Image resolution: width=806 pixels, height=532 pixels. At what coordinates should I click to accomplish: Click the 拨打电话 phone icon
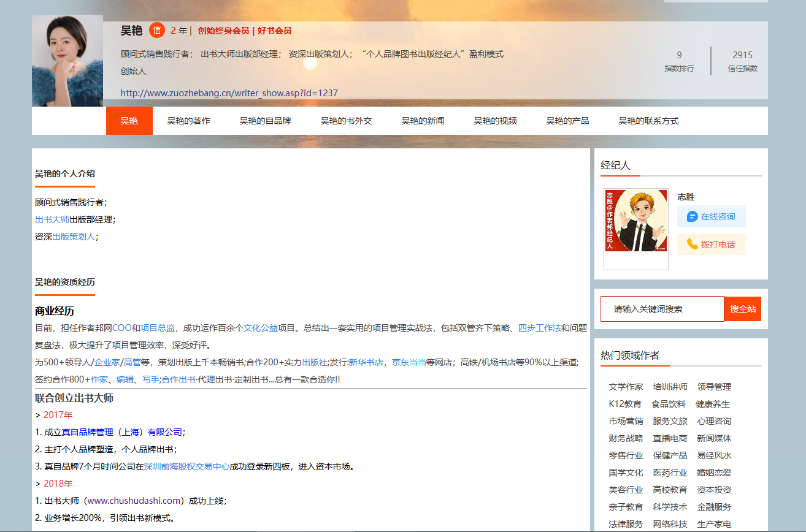[692, 244]
